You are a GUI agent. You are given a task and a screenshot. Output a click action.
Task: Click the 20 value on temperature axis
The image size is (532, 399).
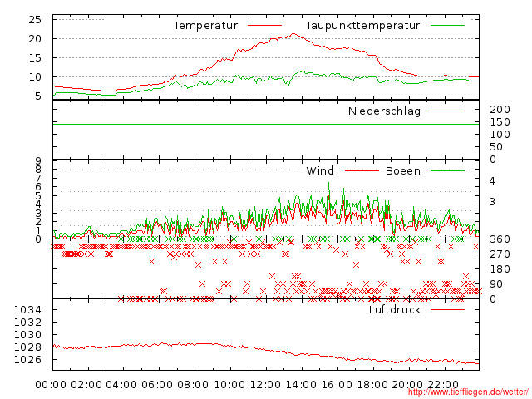35,39
